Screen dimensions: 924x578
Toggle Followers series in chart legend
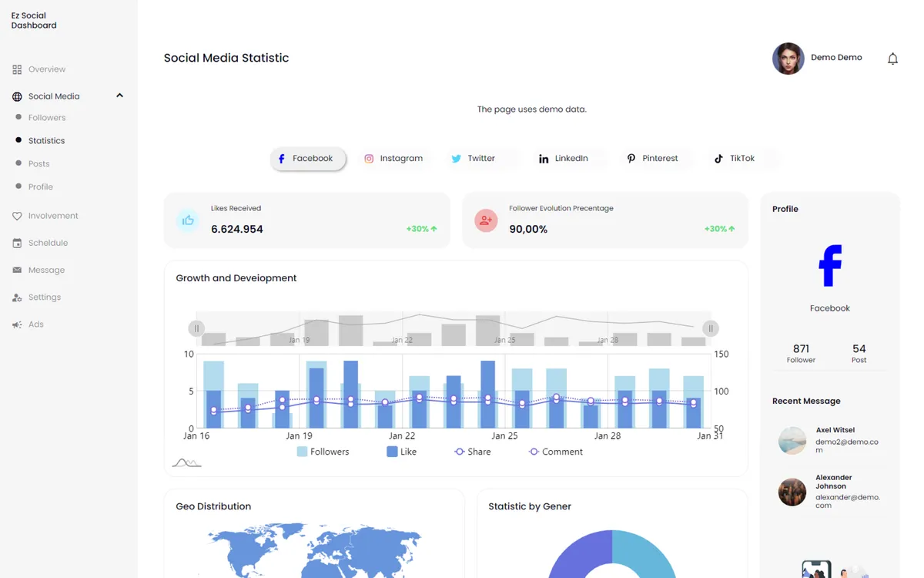pos(323,452)
